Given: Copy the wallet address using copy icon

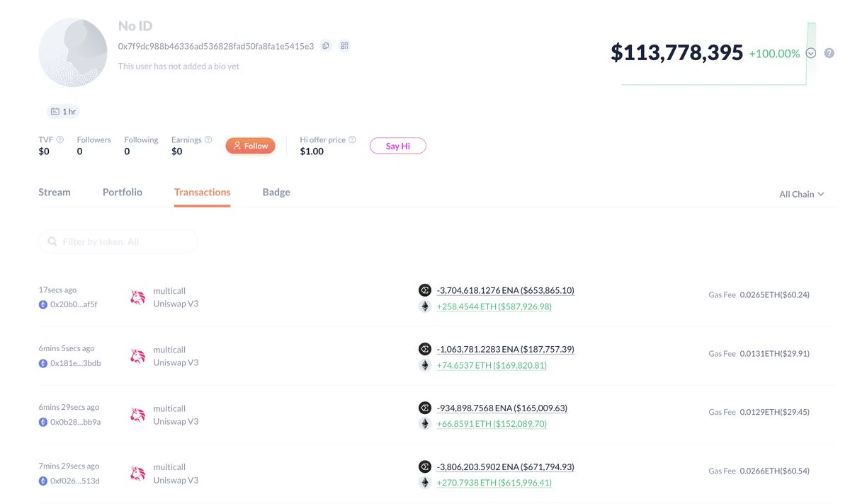Looking at the screenshot, I should click(x=326, y=46).
